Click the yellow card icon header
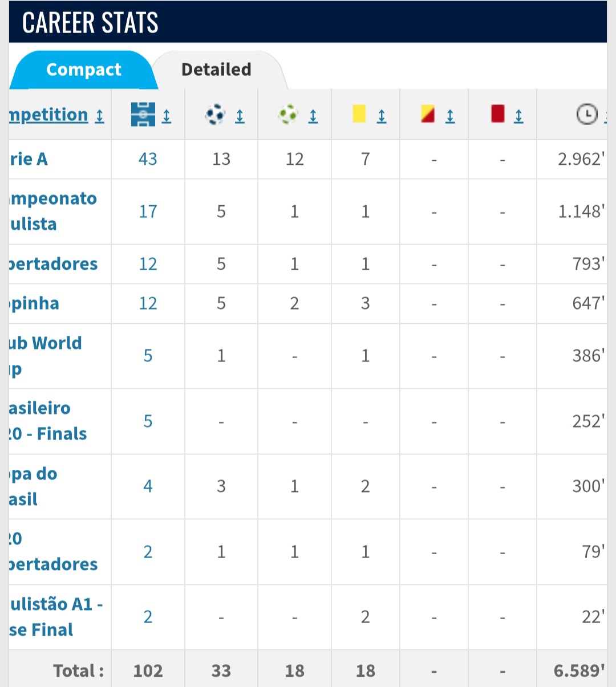 pos(359,114)
